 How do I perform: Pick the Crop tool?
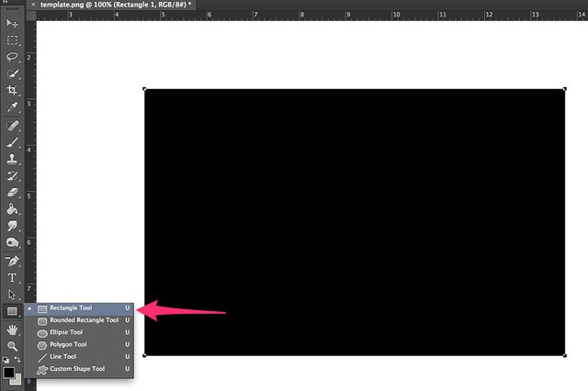coord(12,90)
